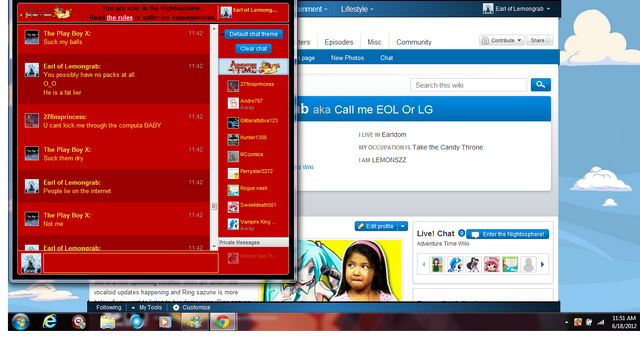This screenshot has width=640, height=360.
Task: Click the chat message input field
Action: tap(131, 263)
